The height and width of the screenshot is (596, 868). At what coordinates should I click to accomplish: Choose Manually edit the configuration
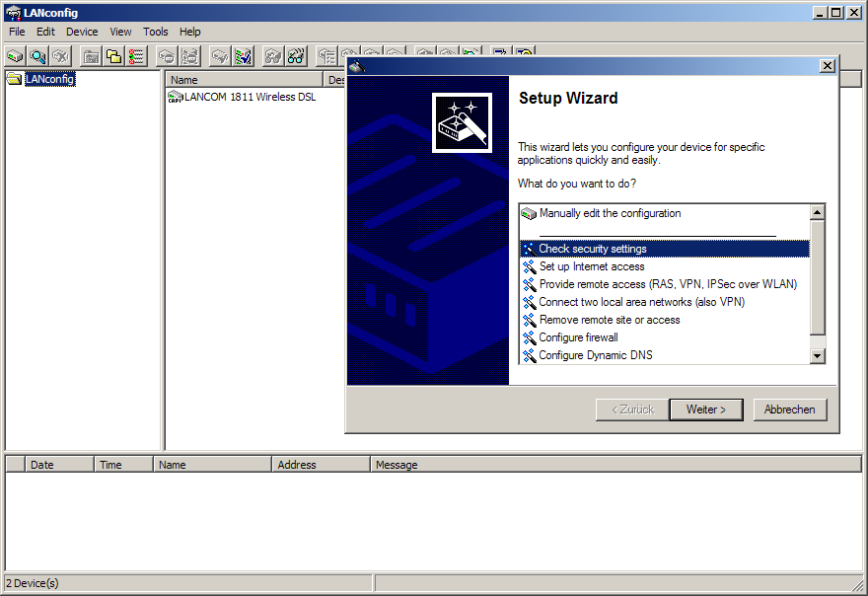click(x=610, y=213)
